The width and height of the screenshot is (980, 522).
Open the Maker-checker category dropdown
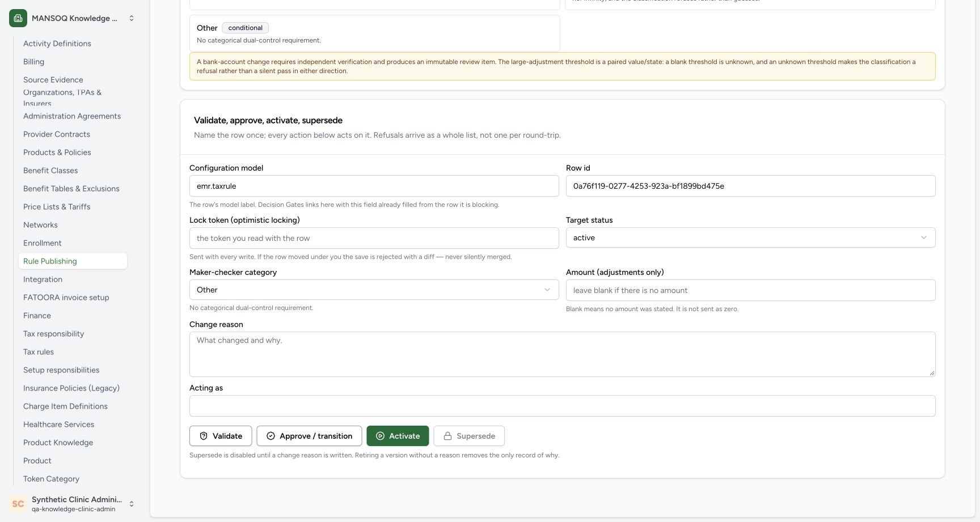tap(374, 290)
